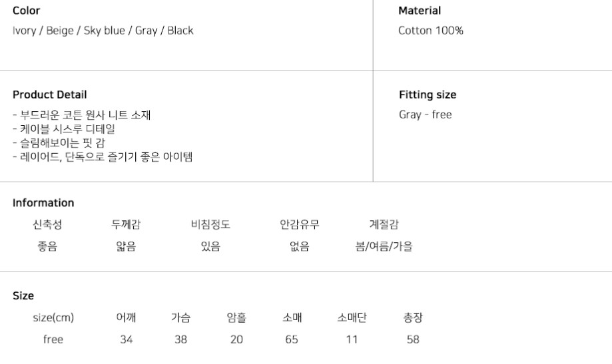612x364 pixels.
Task: Select the Gray - free fitting text
Action: [425, 114]
